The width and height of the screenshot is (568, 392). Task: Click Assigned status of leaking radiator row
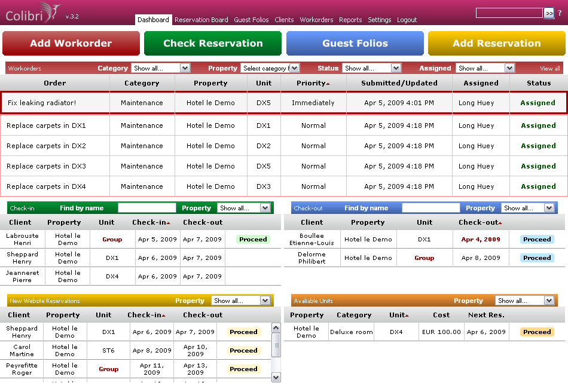(x=538, y=103)
